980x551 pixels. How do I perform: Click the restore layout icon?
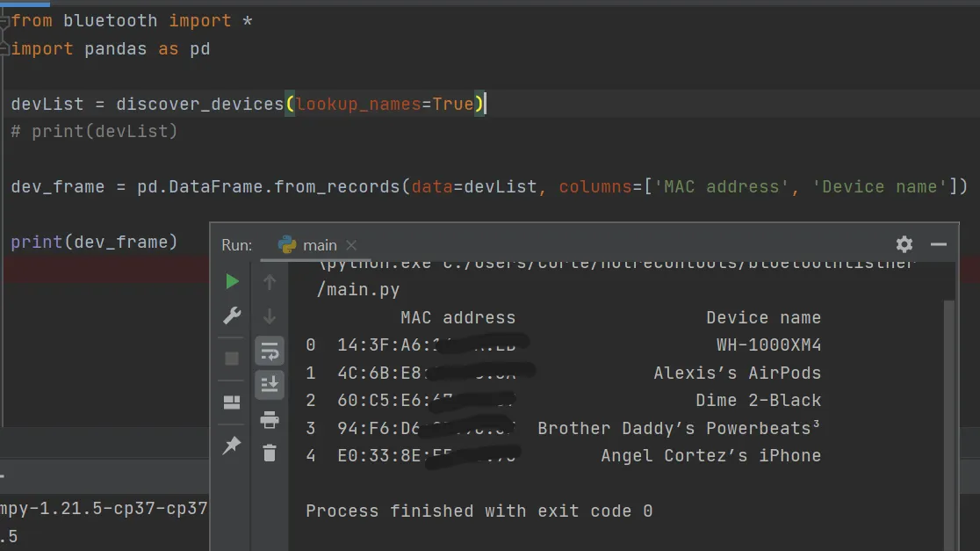tap(232, 402)
